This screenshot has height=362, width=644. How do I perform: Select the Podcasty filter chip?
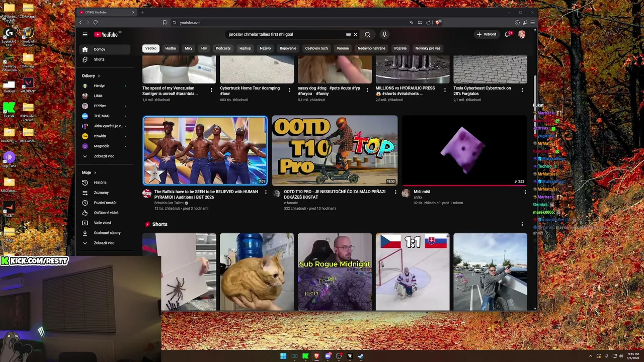223,48
